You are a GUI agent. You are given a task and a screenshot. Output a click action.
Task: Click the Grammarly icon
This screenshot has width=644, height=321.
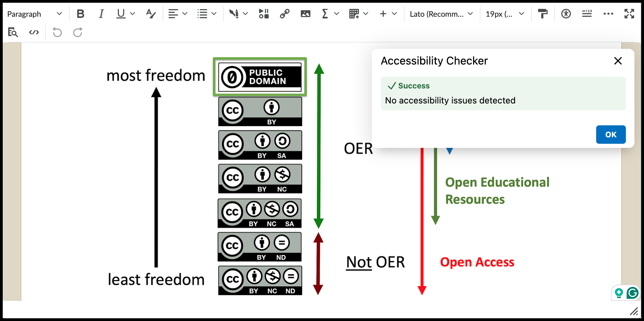tap(633, 293)
